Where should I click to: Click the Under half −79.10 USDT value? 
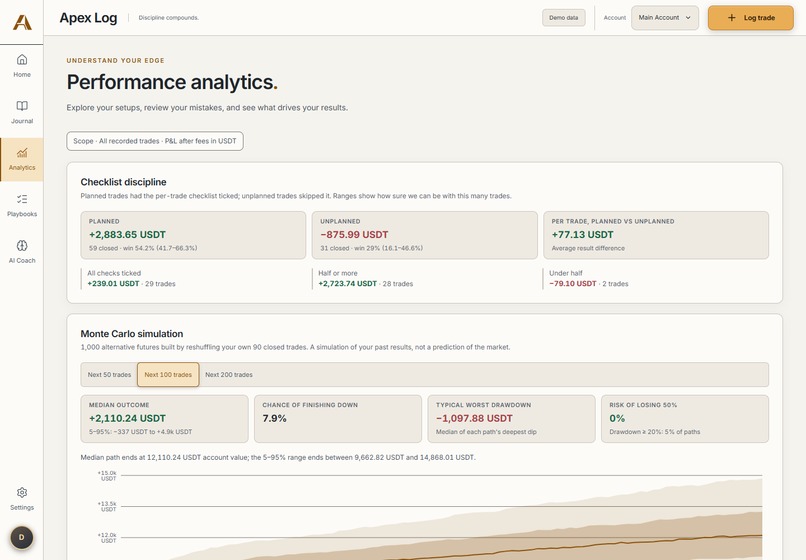tap(573, 283)
